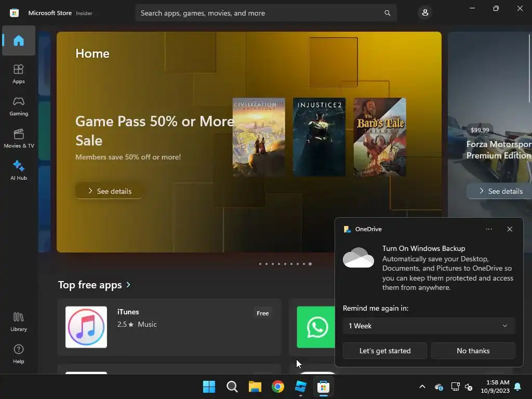Click Let's get started in OneDrive
Screen dimensions: 532x399
[385, 351]
